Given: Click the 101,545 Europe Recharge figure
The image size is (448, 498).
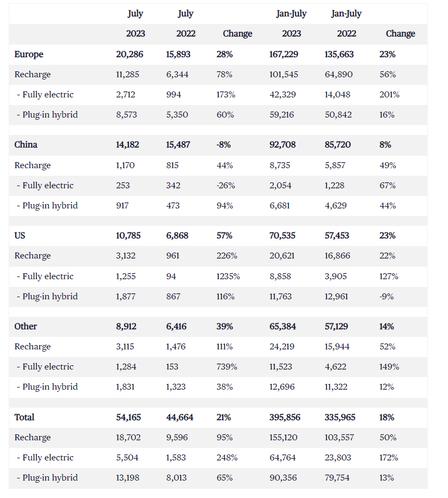Looking at the screenshot, I should pyautogui.click(x=286, y=75).
